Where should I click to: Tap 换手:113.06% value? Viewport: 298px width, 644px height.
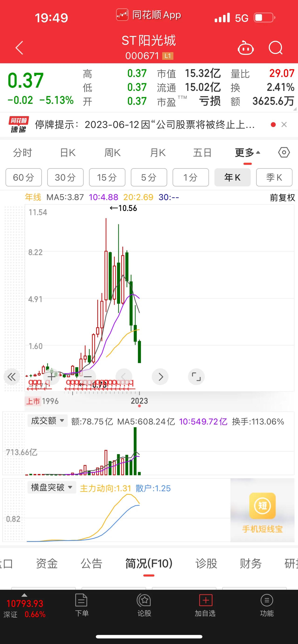[x=258, y=421]
